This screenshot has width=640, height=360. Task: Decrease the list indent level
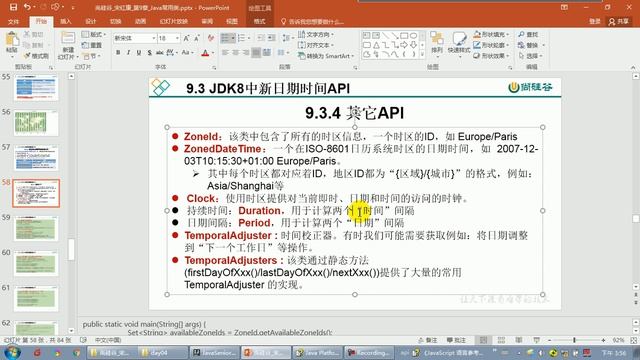pos(261,38)
